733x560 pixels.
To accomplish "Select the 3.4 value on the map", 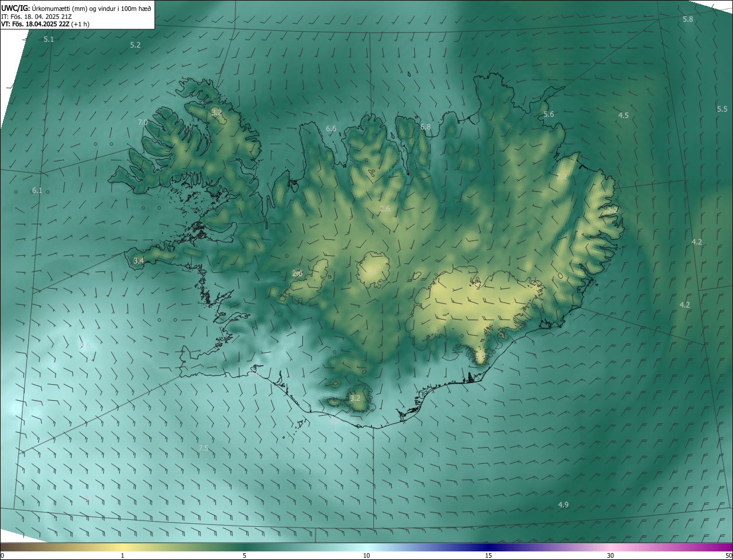I will (x=139, y=261).
